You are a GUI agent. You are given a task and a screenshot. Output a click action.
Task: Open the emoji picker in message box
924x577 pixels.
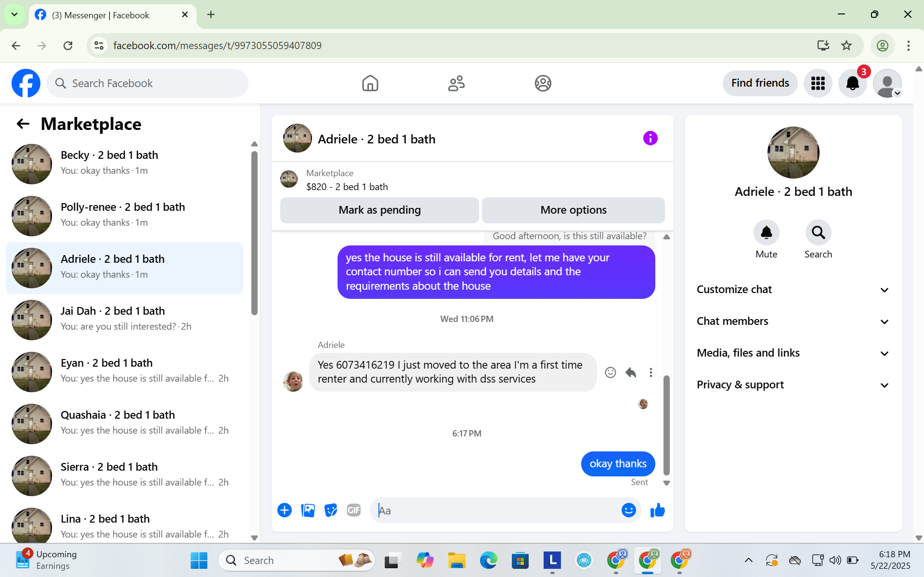(628, 510)
